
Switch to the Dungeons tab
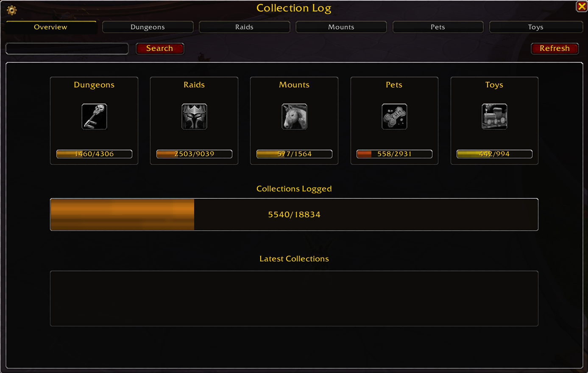pyautogui.click(x=148, y=27)
